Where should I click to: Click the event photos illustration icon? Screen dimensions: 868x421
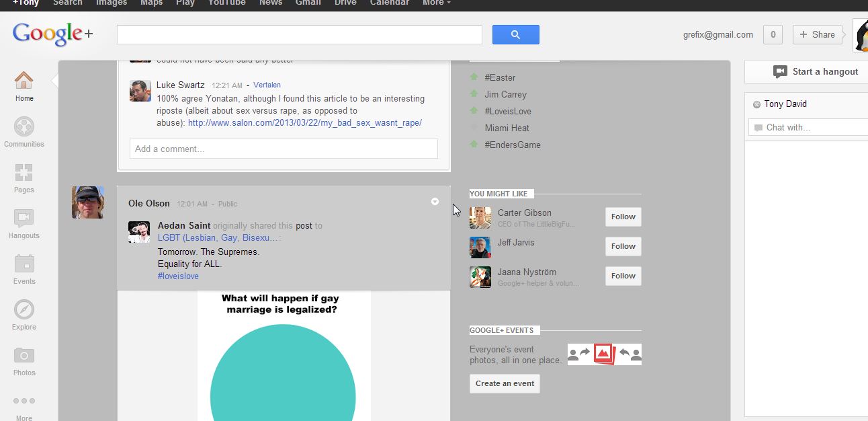[605, 354]
